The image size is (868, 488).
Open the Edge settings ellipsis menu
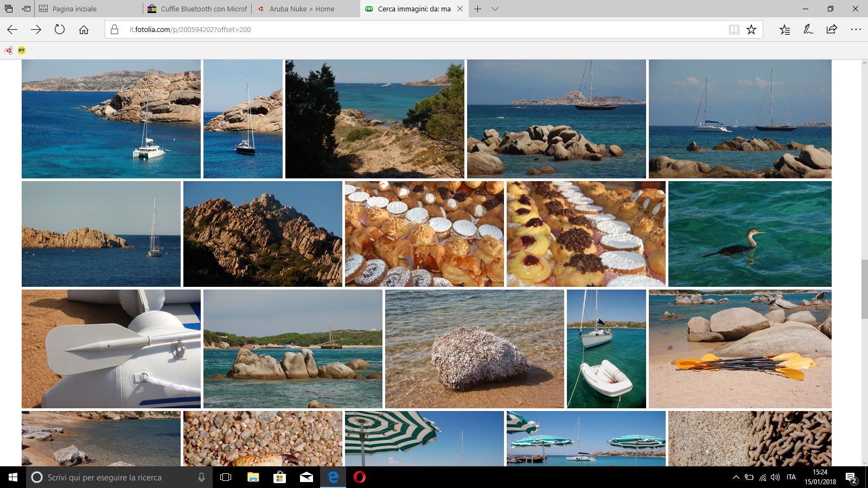coord(856,30)
